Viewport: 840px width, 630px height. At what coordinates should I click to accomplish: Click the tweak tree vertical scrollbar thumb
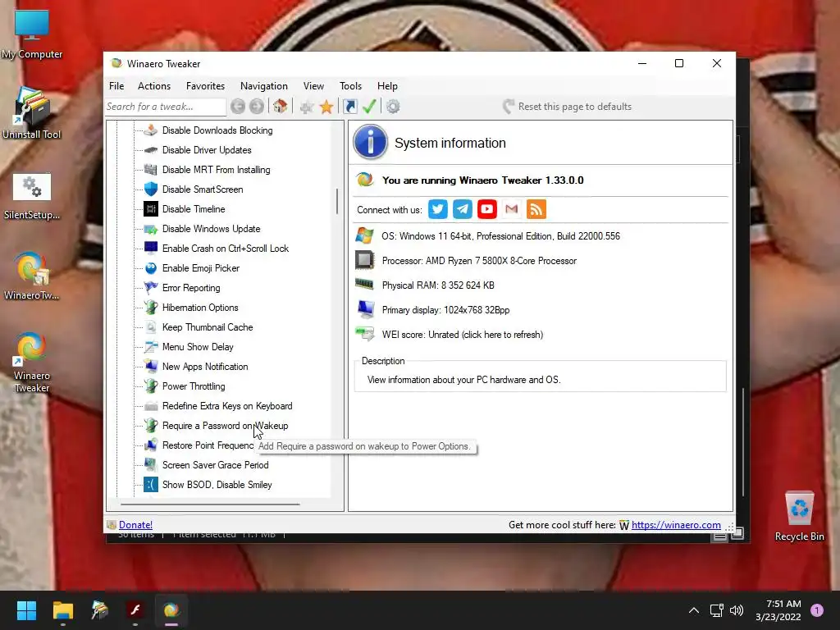[x=337, y=202]
